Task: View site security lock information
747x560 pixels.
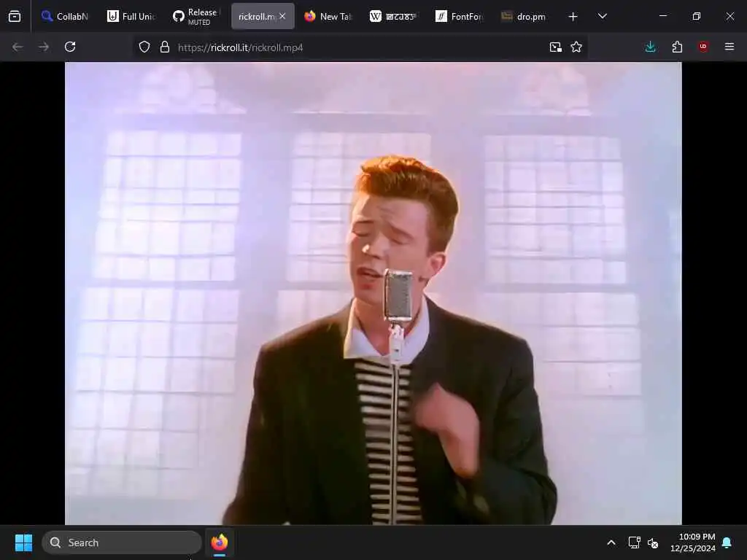Action: pos(165,47)
